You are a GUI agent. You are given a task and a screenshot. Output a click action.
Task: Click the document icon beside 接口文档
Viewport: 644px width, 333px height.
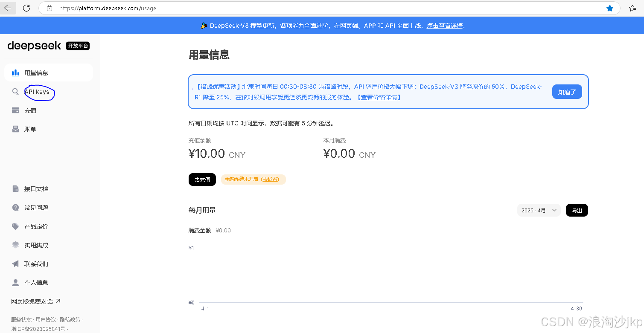pos(15,189)
